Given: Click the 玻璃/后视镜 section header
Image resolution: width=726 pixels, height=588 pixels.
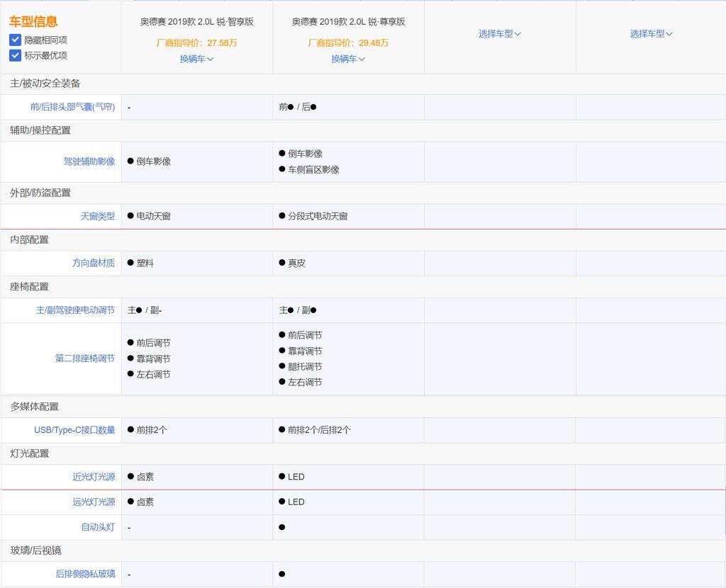Looking at the screenshot, I should (35, 550).
